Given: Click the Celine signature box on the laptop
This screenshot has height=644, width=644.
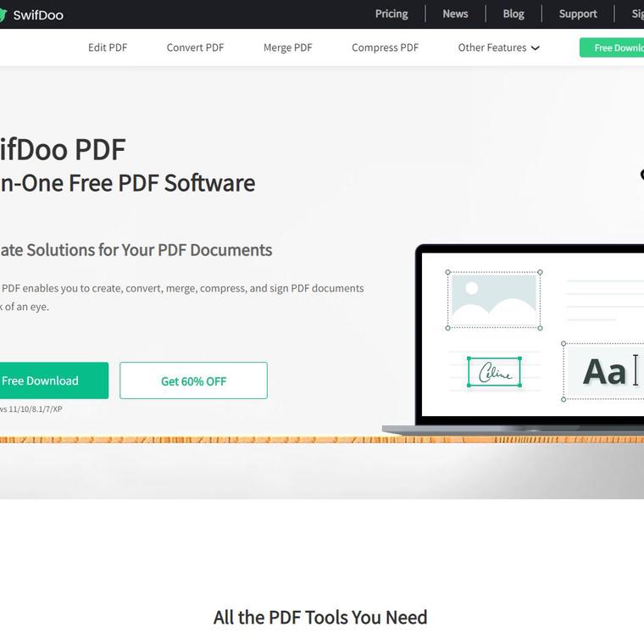Looking at the screenshot, I should point(495,372).
